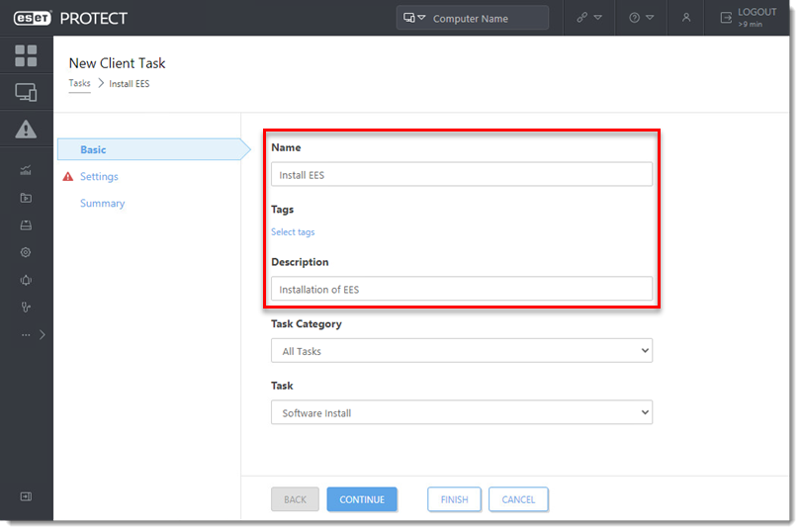Viewport: 801px width, 532px height.
Task: Open the Installers icon in sidebar
Action: click(26, 225)
